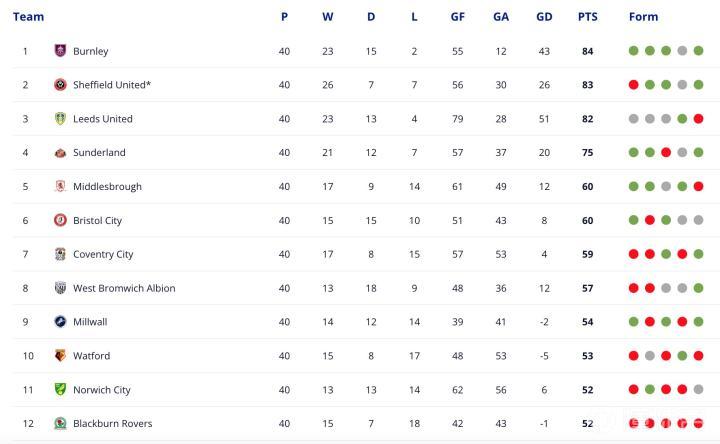Click the GF column header

pyautogui.click(x=458, y=17)
